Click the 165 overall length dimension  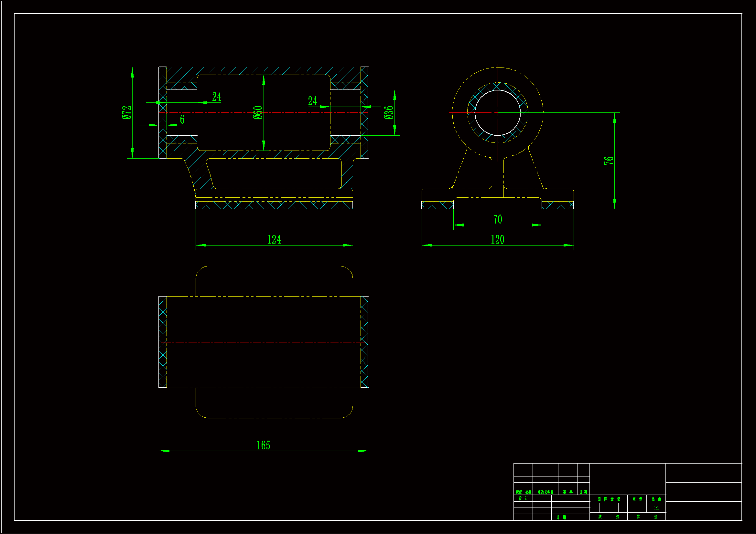click(x=263, y=445)
